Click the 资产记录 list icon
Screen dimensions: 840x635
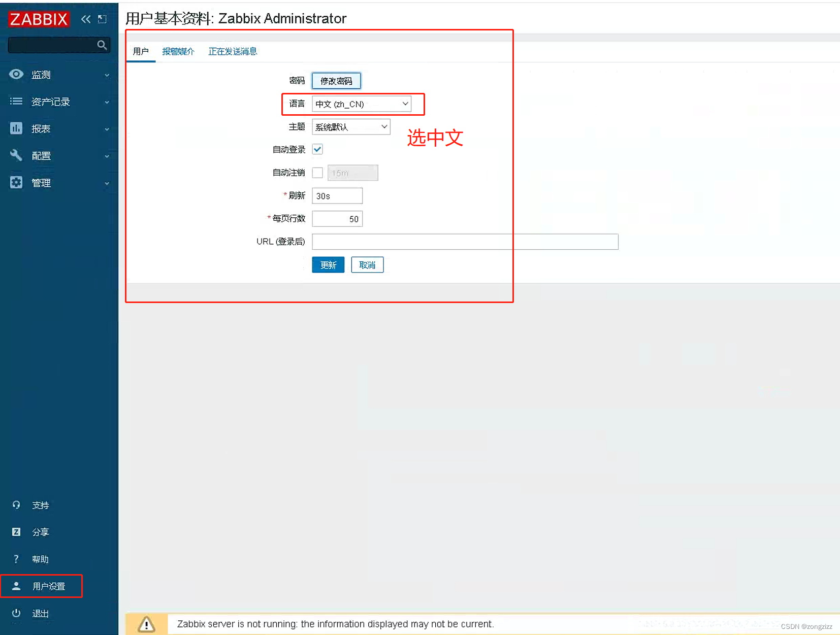pos(16,102)
